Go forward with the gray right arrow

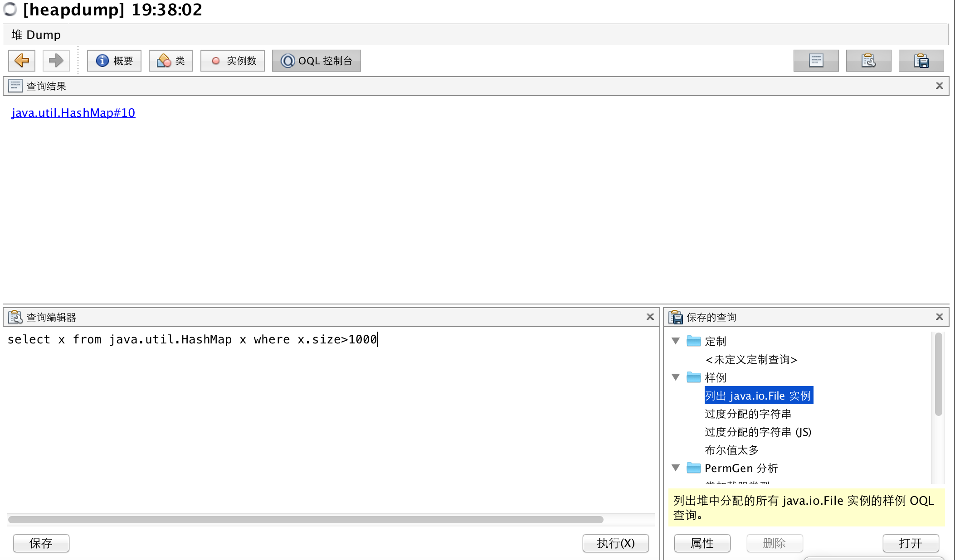click(56, 60)
